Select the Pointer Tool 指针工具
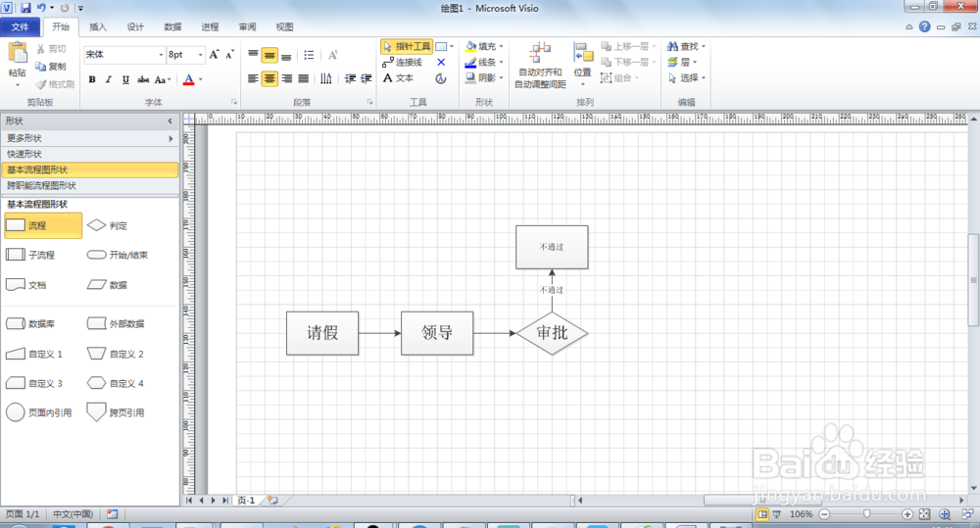Viewport: 980px width, 528px height. (407, 46)
